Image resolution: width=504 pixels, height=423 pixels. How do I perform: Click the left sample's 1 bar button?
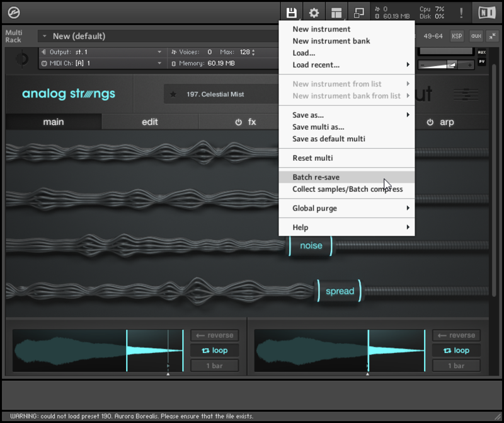point(214,366)
